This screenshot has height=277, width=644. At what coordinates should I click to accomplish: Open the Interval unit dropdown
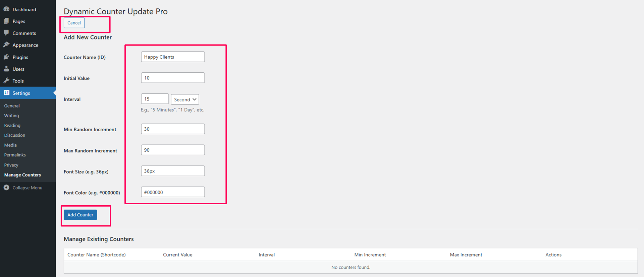[x=185, y=99]
